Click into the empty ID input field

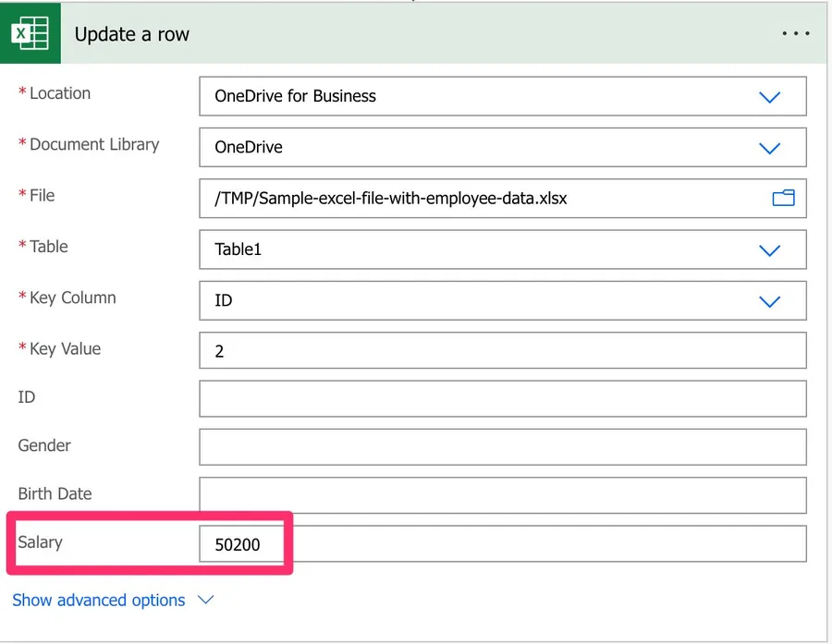[x=502, y=399]
